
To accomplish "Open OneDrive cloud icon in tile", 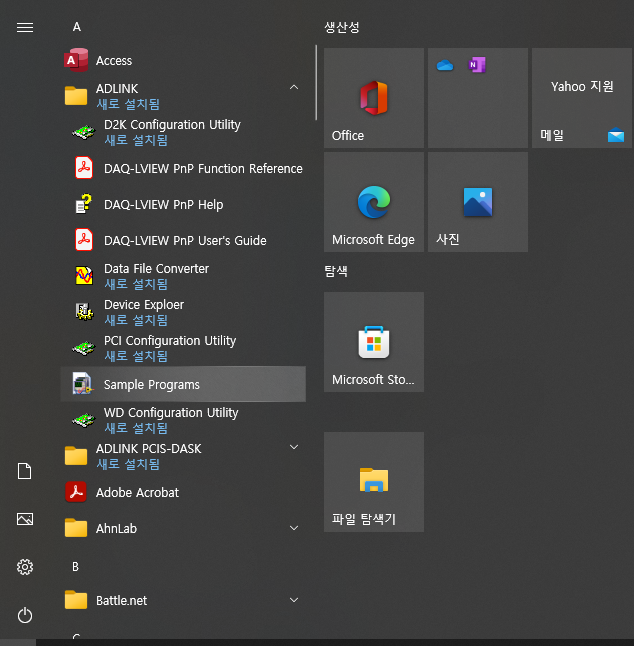I will tap(445, 65).
